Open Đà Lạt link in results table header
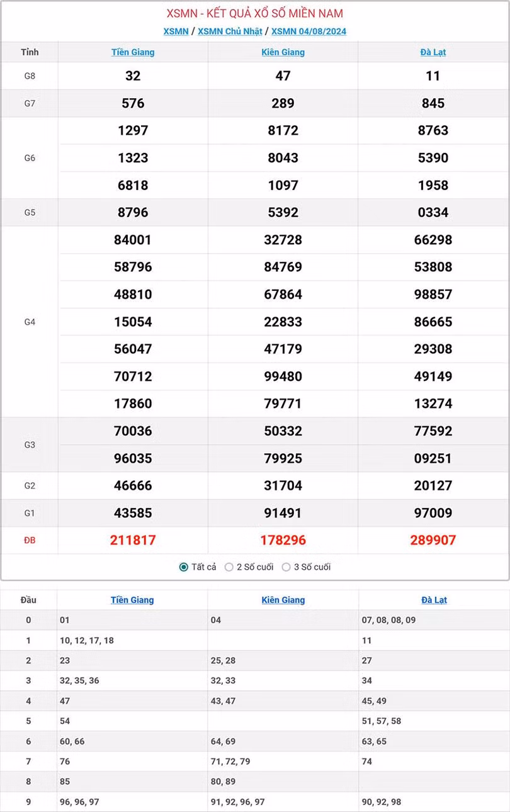Viewport: 510px width, 812px height. click(433, 52)
